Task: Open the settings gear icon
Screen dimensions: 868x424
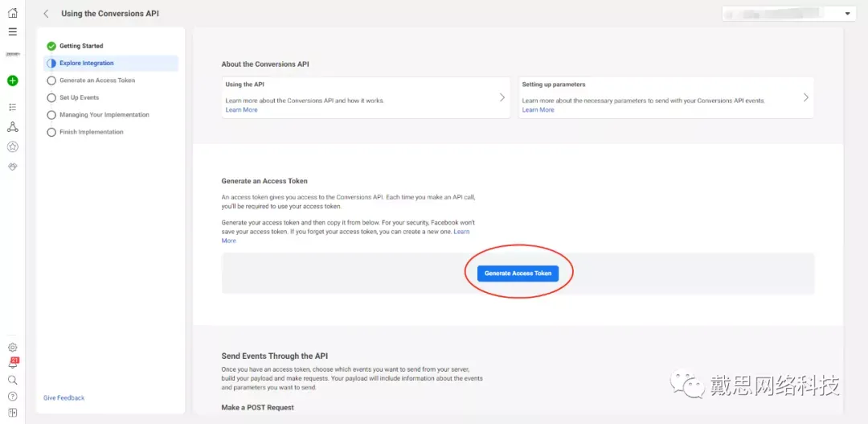Action: point(12,348)
